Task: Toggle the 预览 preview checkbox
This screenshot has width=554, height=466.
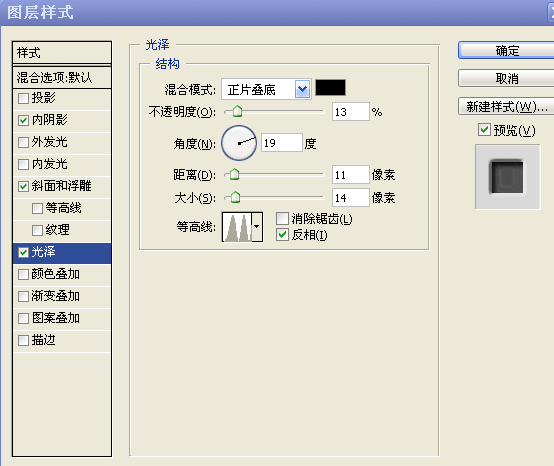Action: pos(484,130)
